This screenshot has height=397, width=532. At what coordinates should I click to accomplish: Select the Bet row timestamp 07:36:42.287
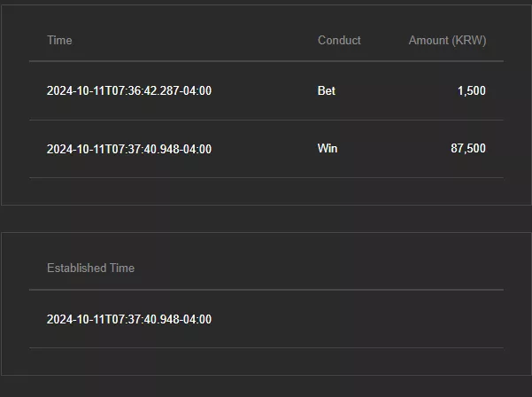129,90
